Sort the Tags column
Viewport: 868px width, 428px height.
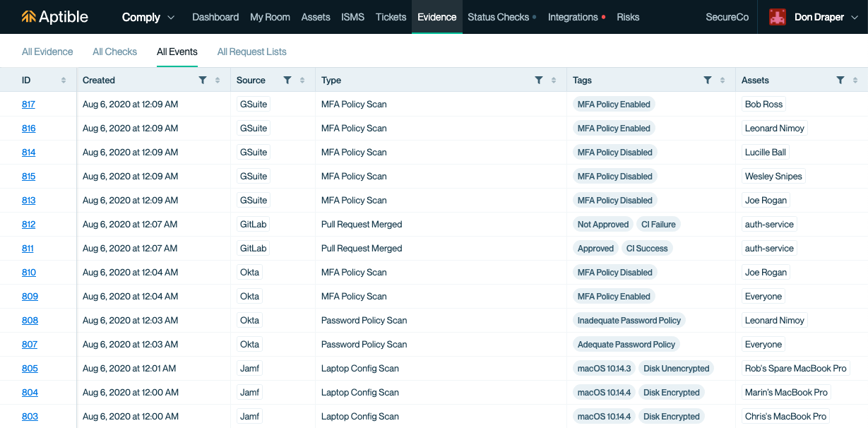click(723, 81)
